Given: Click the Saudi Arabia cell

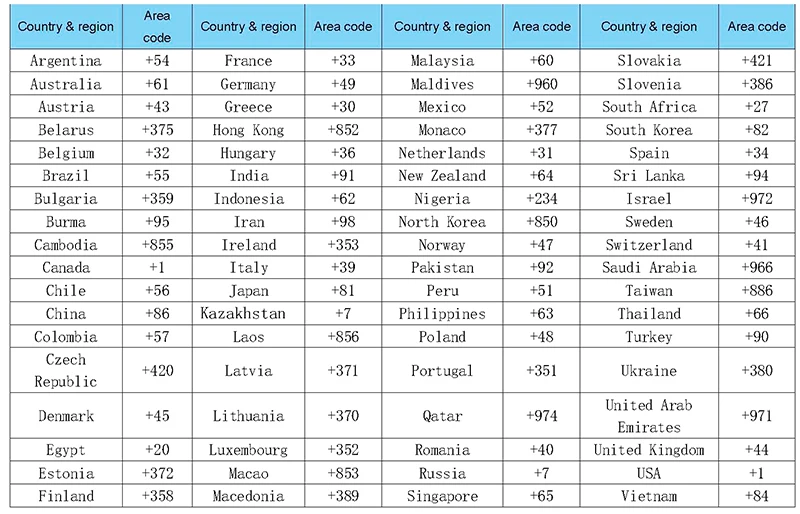Looking at the screenshot, I should coord(649,267).
